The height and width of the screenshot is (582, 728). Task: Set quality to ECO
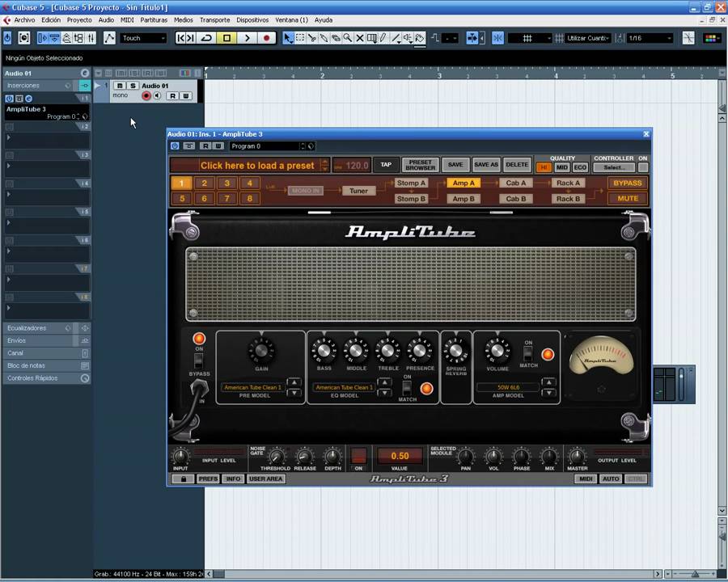click(x=580, y=167)
